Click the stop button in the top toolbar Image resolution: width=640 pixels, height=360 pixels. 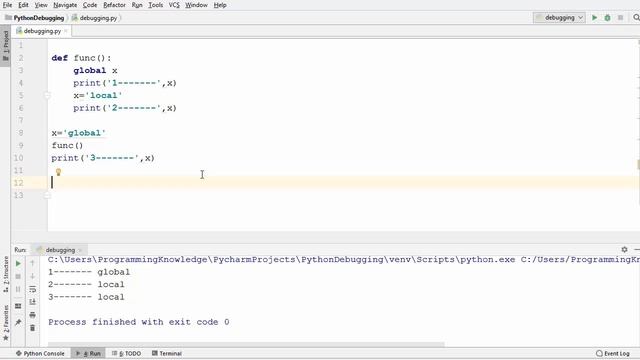[x=620, y=18]
